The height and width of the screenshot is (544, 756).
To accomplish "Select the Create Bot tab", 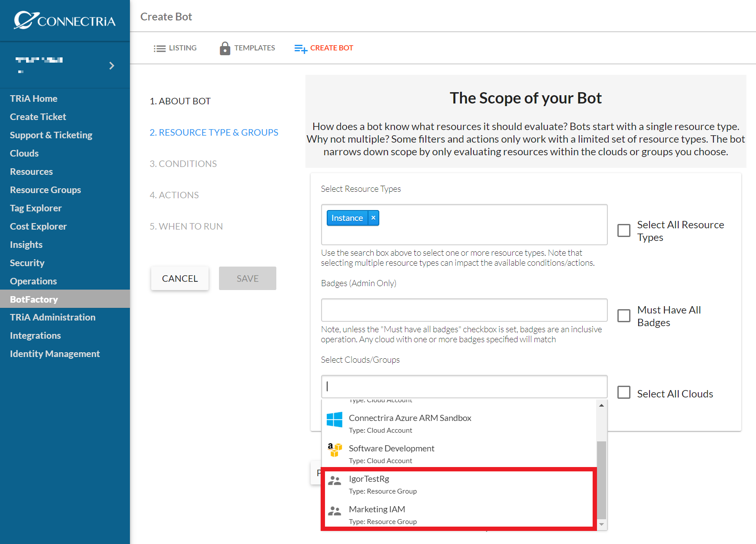I will pyautogui.click(x=324, y=48).
